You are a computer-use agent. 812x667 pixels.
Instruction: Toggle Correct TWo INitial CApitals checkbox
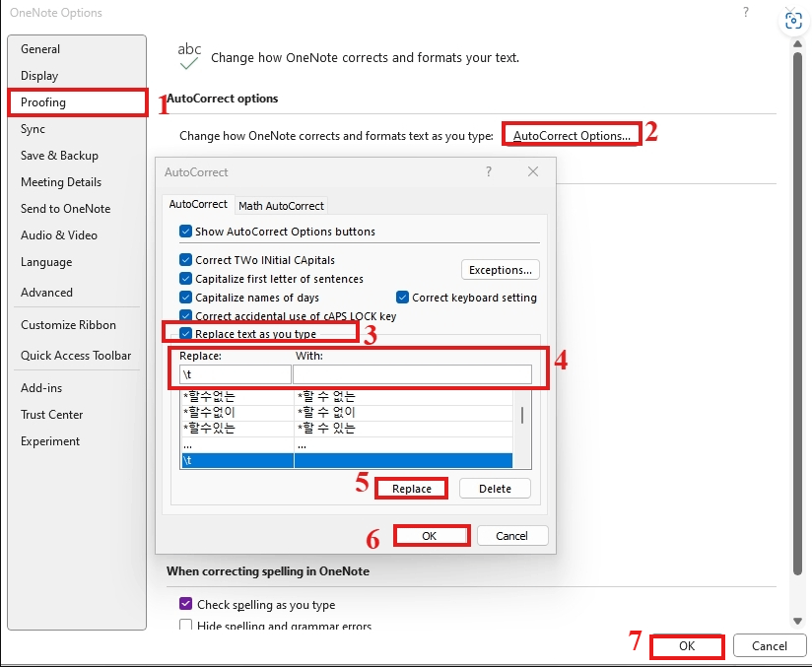click(x=185, y=260)
